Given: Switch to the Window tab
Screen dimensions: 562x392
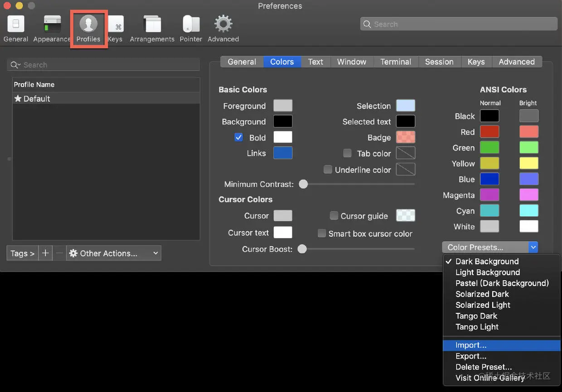Looking at the screenshot, I should [x=352, y=62].
